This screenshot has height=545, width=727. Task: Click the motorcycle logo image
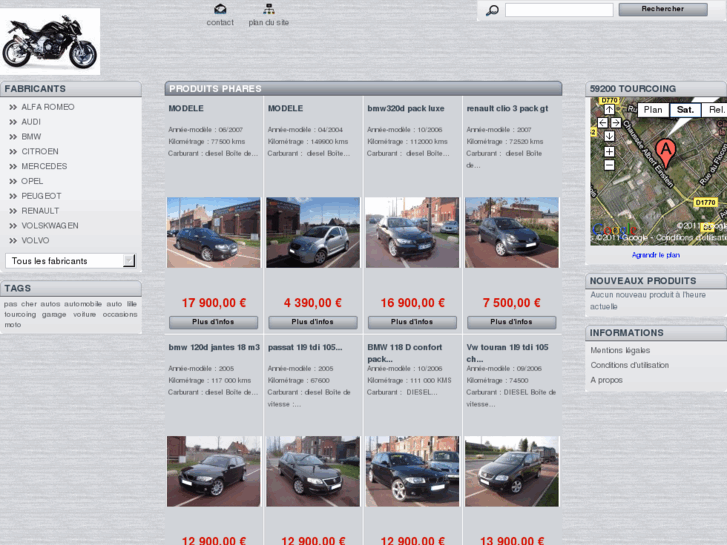pos(50,41)
